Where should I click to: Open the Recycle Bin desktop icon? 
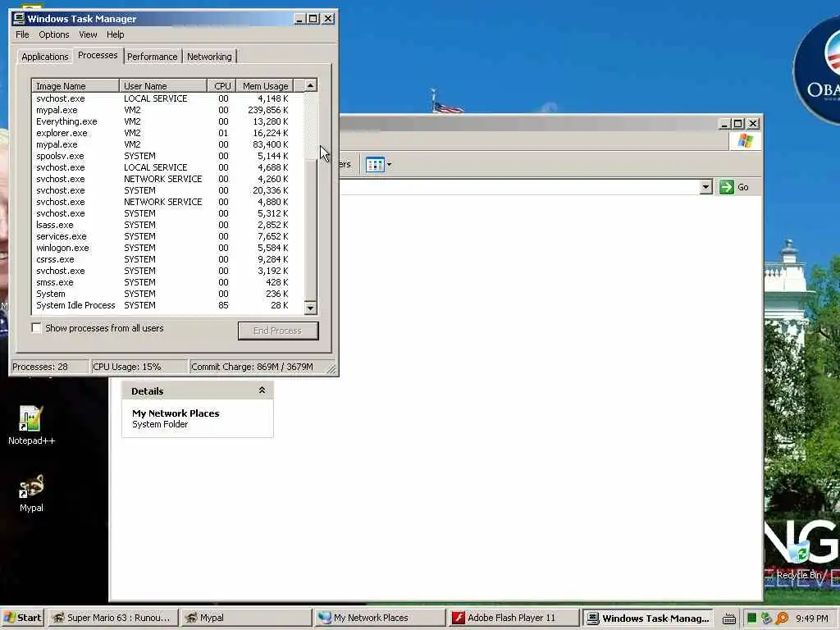[798, 559]
